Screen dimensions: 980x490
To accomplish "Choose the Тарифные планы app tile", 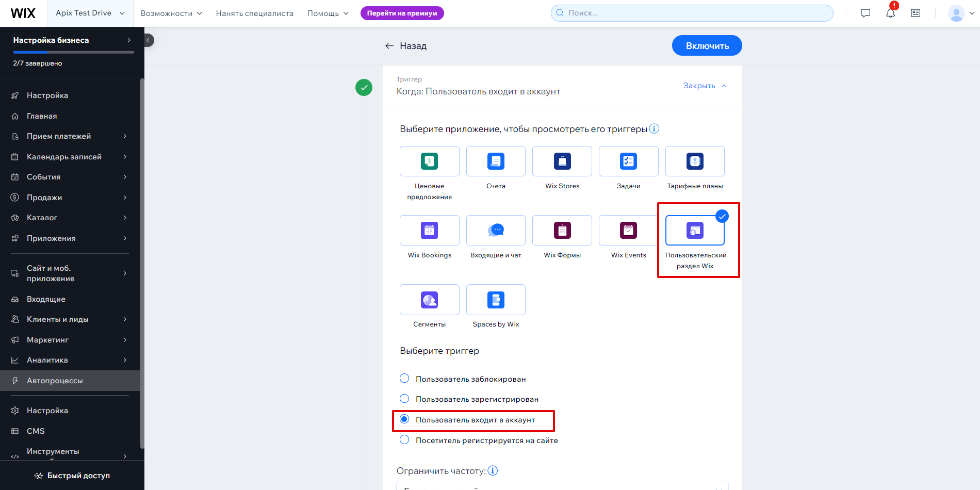I will click(x=695, y=161).
